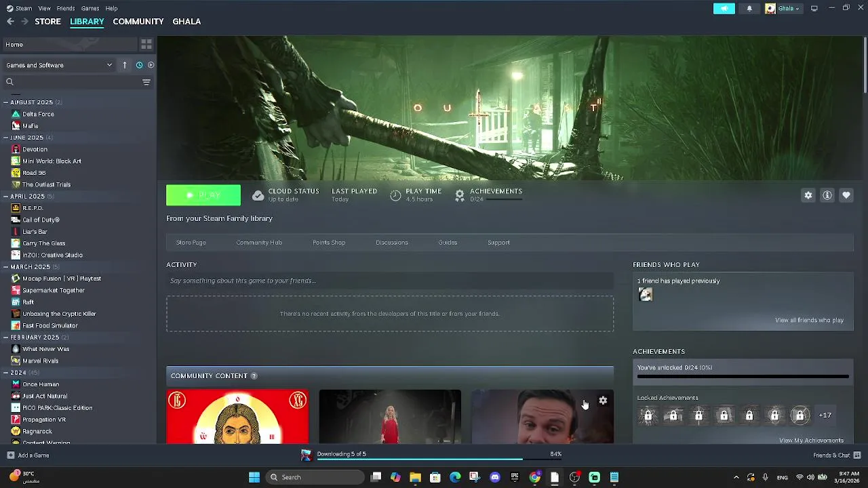Select The Outlast Trials in library
Viewport: 868px width, 488px height.
pyautogui.click(x=46, y=184)
